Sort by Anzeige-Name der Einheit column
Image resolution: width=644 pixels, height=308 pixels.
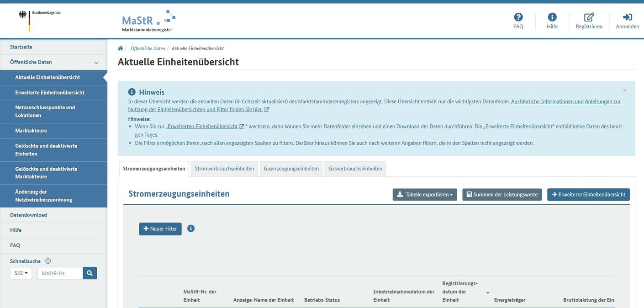tap(264, 300)
